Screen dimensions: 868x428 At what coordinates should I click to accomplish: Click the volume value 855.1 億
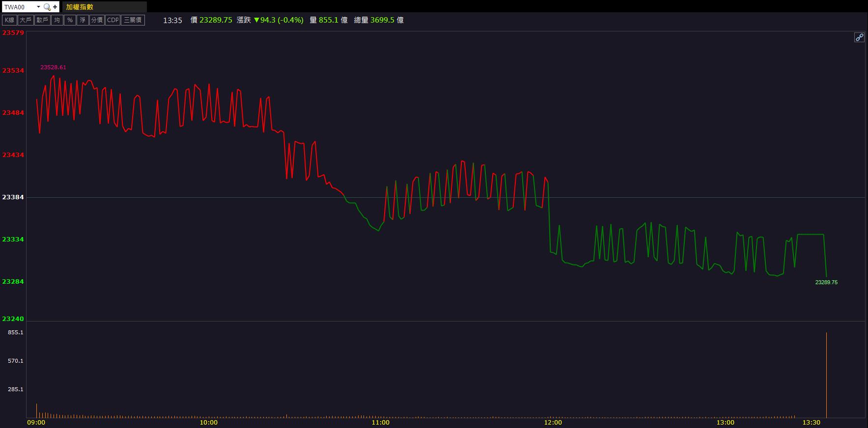[333, 20]
